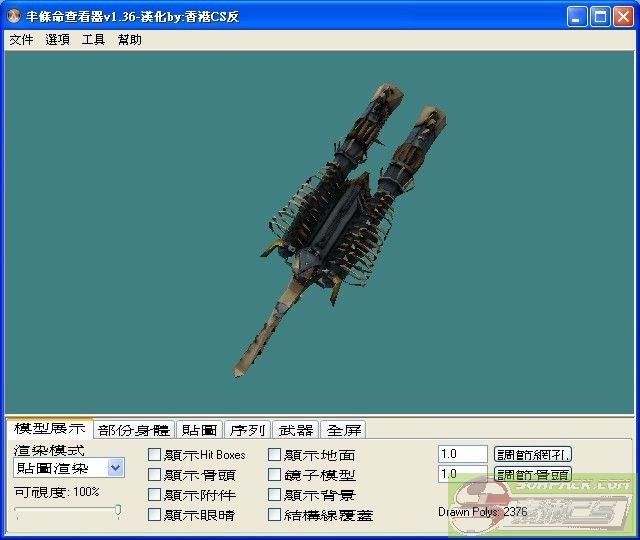Toggle 結構線覆蓋 checkbox
Image resolution: width=640 pixels, height=540 pixels.
pyautogui.click(x=274, y=515)
